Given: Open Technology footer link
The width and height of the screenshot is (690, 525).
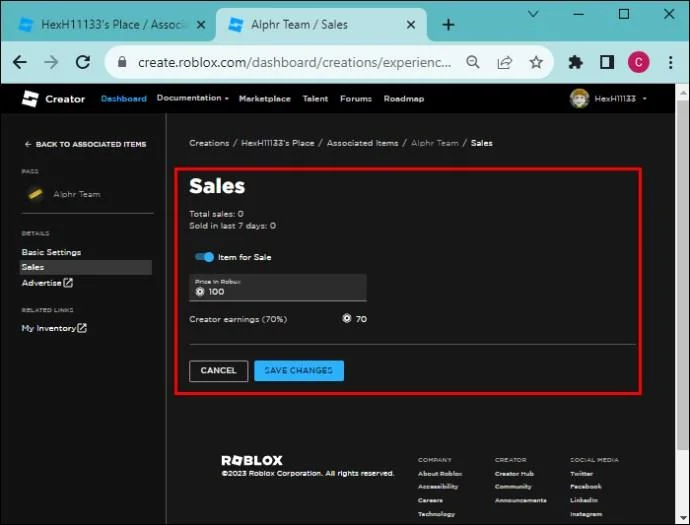Looking at the screenshot, I should (436, 514).
